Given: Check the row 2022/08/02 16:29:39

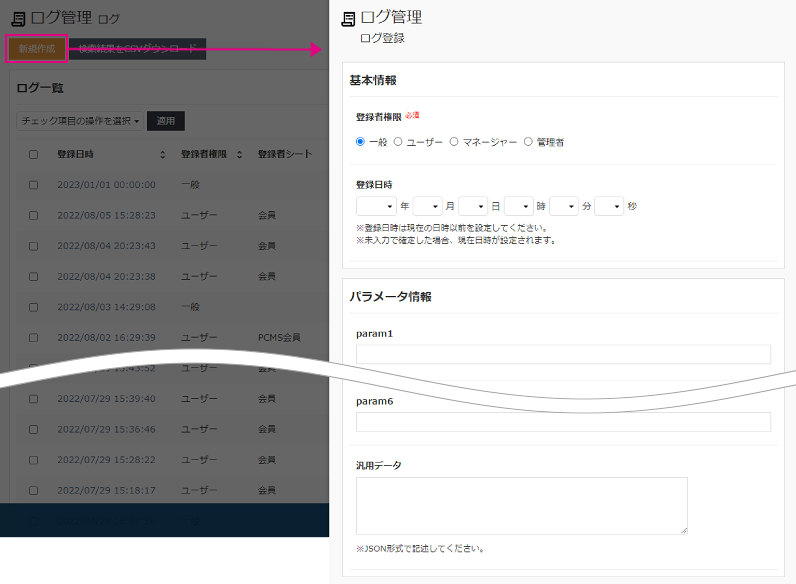Looking at the screenshot, I should [x=34, y=338].
